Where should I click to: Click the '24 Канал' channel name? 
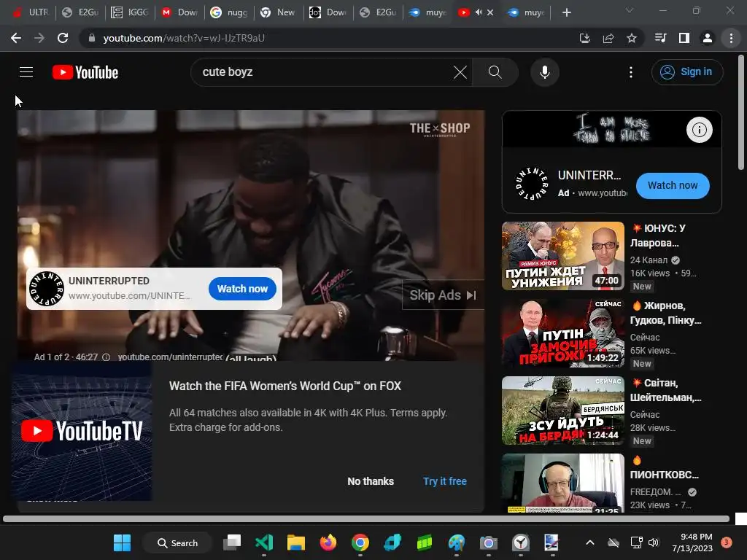point(649,260)
